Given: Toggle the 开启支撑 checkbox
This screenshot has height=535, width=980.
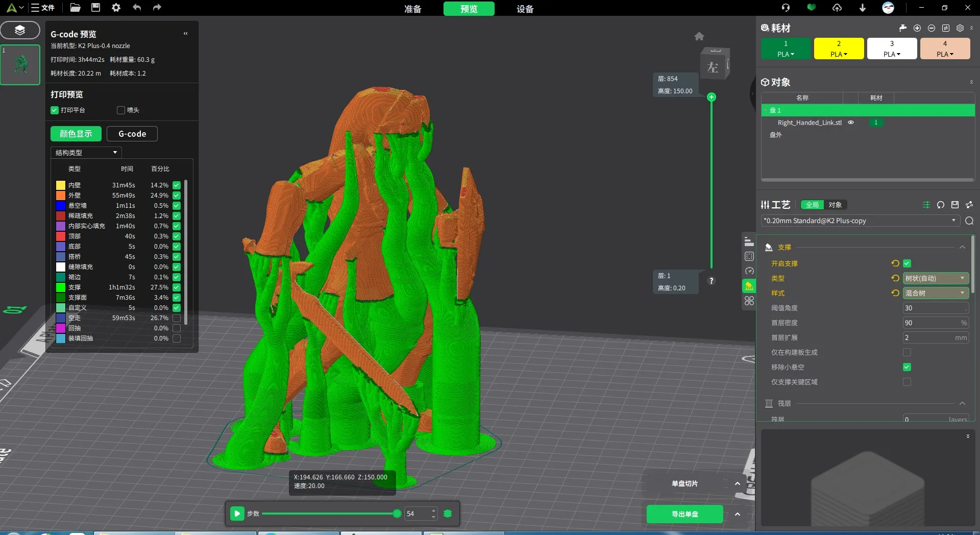Looking at the screenshot, I should 907,263.
